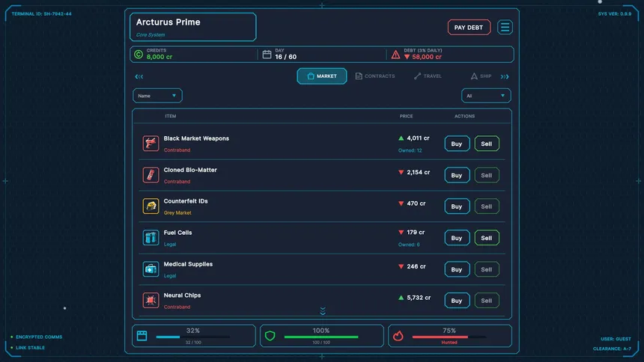Go to next tabs with right chevrons

[505, 77]
